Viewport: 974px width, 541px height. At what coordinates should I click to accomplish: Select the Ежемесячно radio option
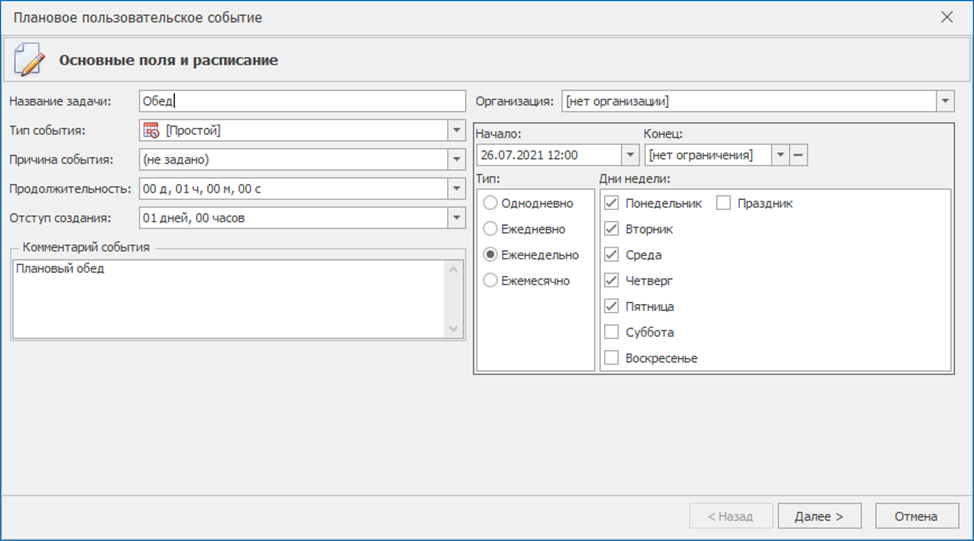point(490,281)
